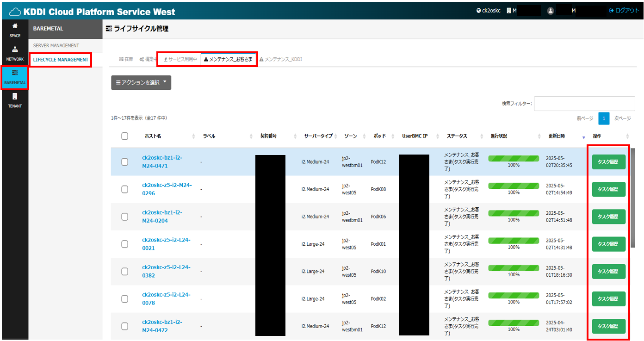
Task: Select page 1 in pagination
Action: click(604, 118)
